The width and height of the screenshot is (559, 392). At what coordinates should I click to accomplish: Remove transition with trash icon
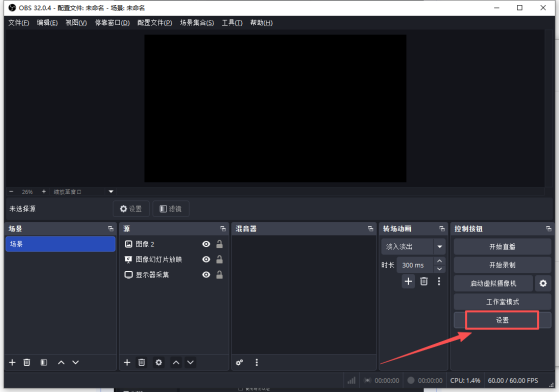424,282
